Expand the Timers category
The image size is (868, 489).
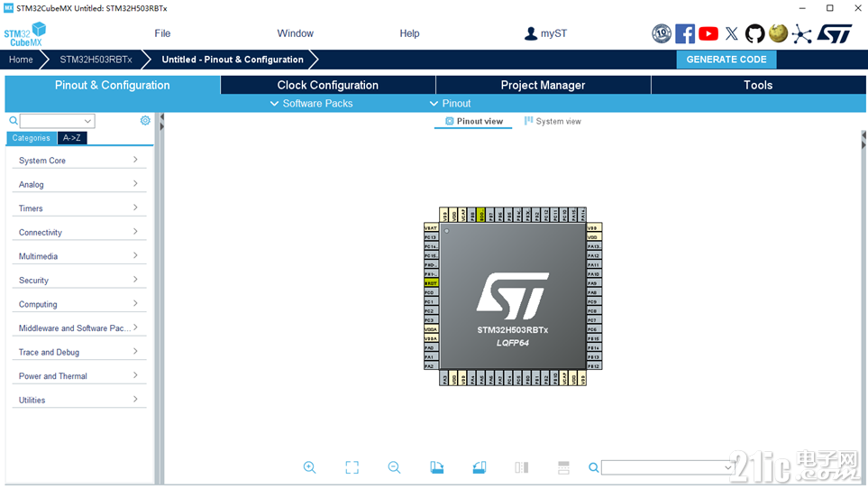click(x=78, y=208)
